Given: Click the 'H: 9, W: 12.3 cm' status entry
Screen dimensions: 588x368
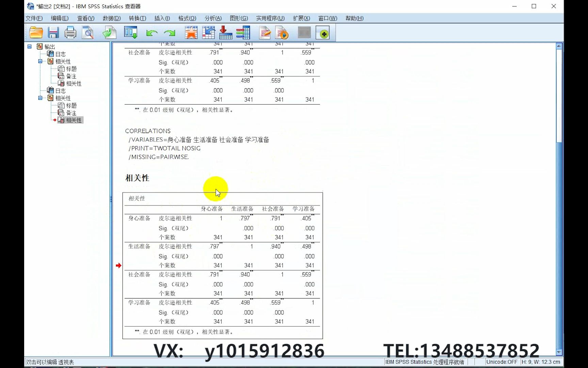Looking at the screenshot, I should pos(541,362).
